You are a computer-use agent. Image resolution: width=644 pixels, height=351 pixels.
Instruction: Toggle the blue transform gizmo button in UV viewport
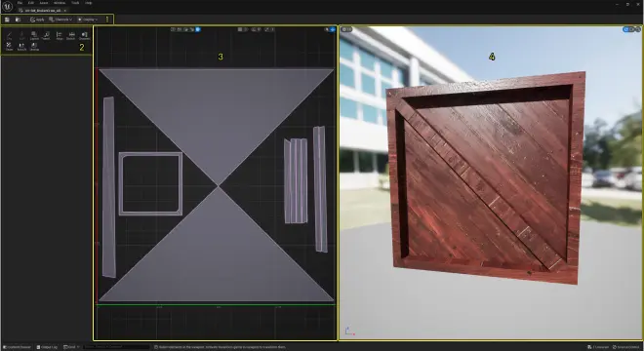pos(333,29)
